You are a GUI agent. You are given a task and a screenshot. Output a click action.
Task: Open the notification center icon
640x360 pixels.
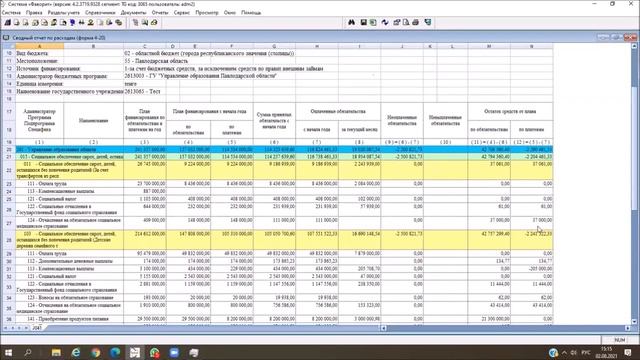click(628, 352)
